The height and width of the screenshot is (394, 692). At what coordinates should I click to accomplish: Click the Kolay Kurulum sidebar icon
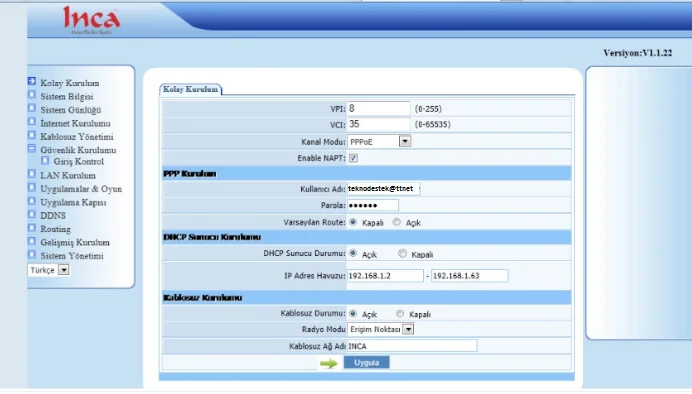point(32,81)
